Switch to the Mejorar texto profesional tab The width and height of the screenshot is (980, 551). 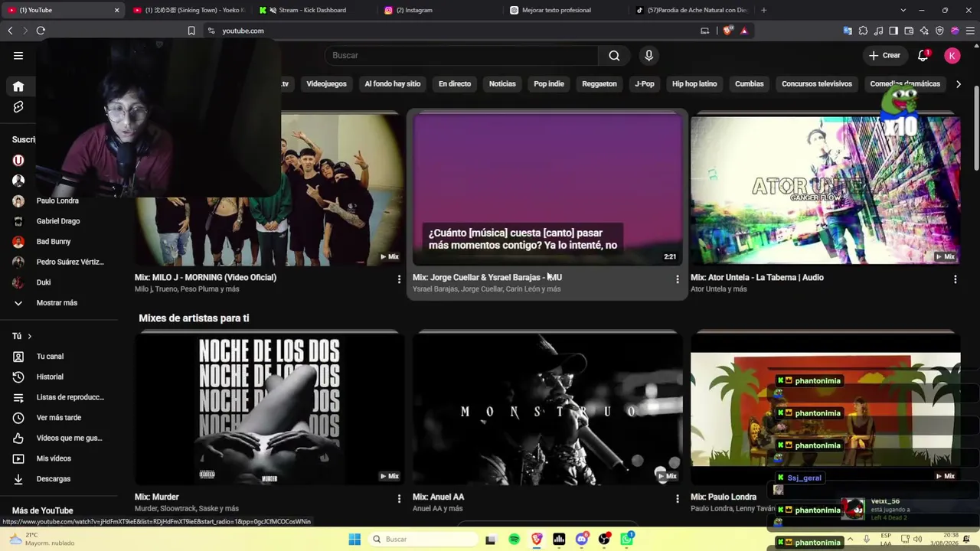564,10
